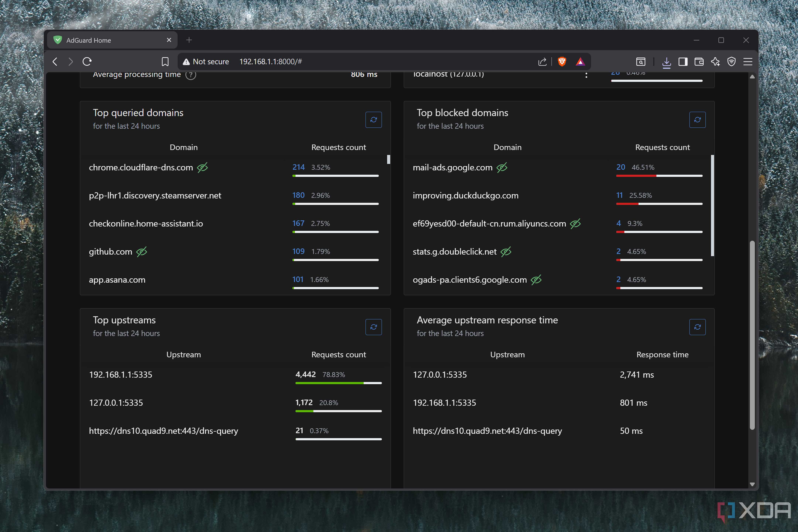
Task: Click tracker eye icon beside chrome.cloudflare-dns.com
Action: (x=203, y=167)
